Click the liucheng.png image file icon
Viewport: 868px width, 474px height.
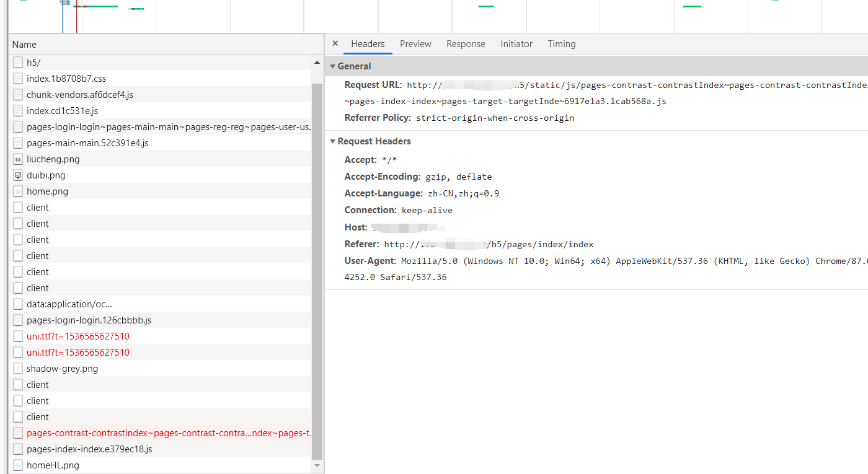point(18,159)
